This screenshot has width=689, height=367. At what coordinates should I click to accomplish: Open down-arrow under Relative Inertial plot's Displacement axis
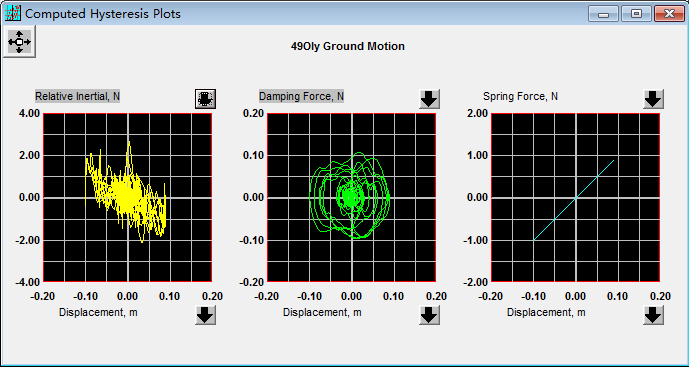pyautogui.click(x=205, y=315)
